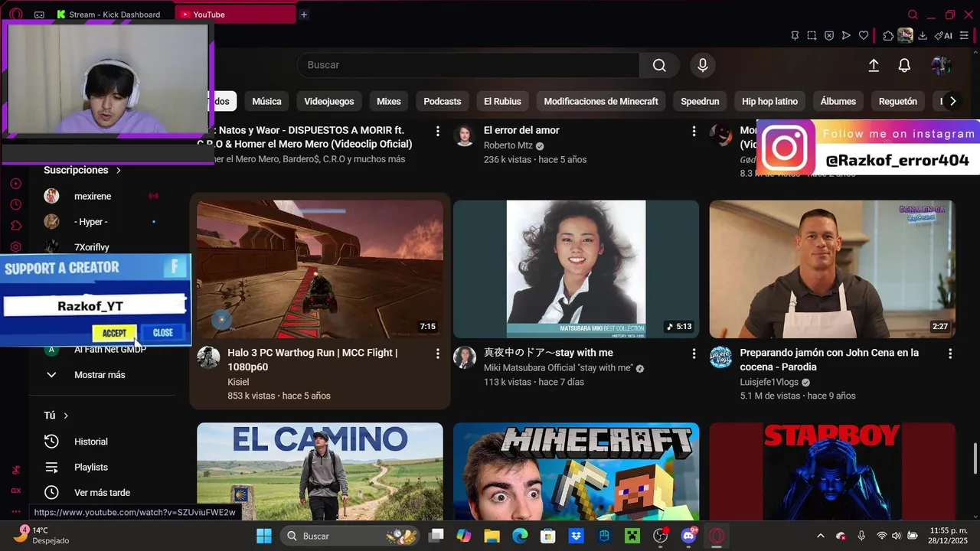Select the Videojuegos category chip
This screenshot has width=980, height=551.
click(x=329, y=101)
